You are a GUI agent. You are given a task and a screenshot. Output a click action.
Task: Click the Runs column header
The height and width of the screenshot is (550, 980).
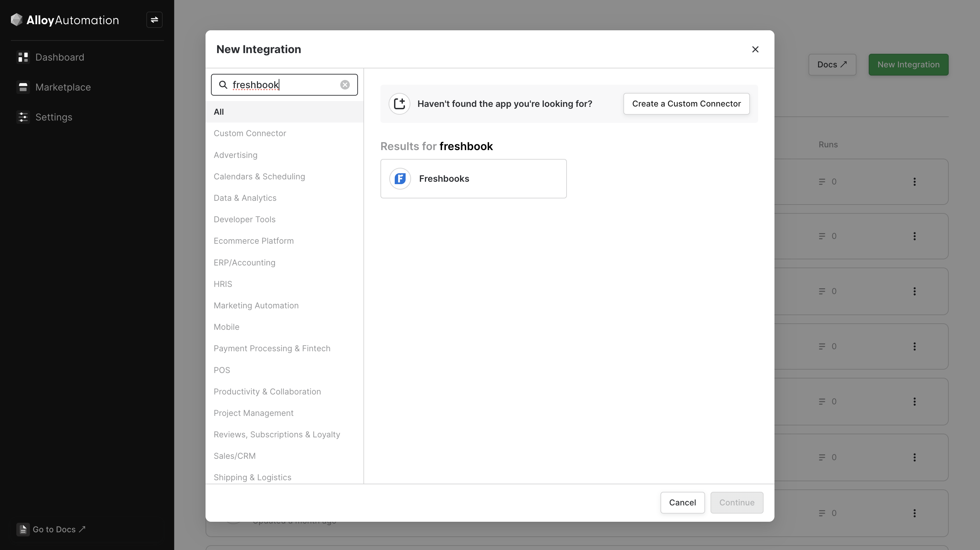click(x=828, y=144)
